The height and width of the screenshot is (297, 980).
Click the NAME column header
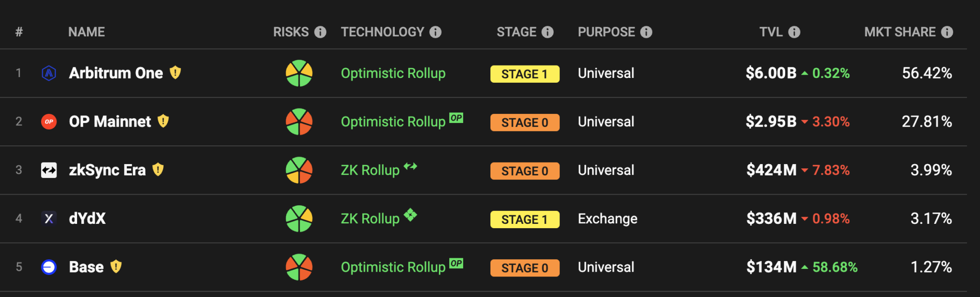[87, 32]
